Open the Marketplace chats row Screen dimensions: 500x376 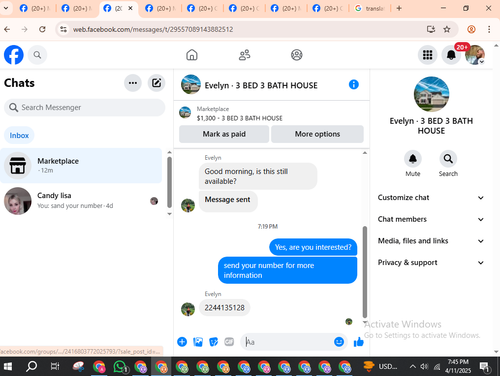point(81,165)
